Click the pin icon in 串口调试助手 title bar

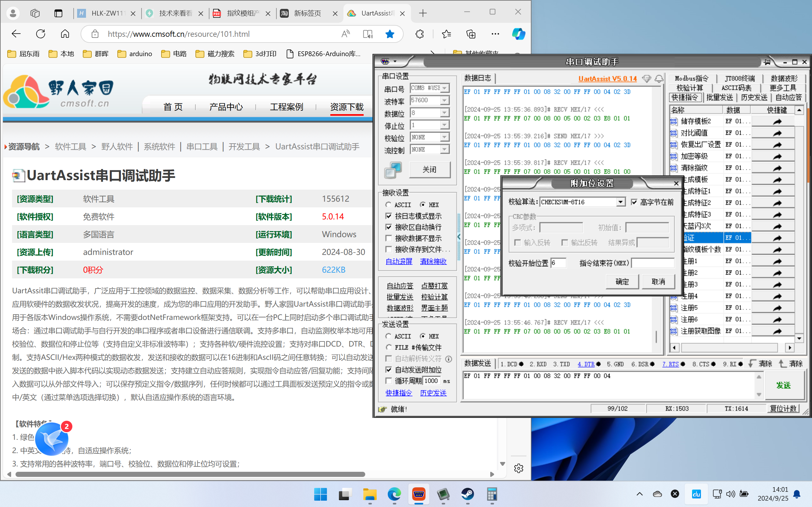pos(767,62)
